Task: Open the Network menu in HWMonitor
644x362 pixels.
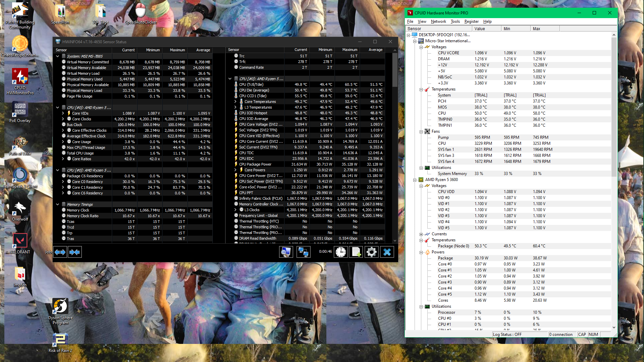Action: pyautogui.click(x=438, y=21)
